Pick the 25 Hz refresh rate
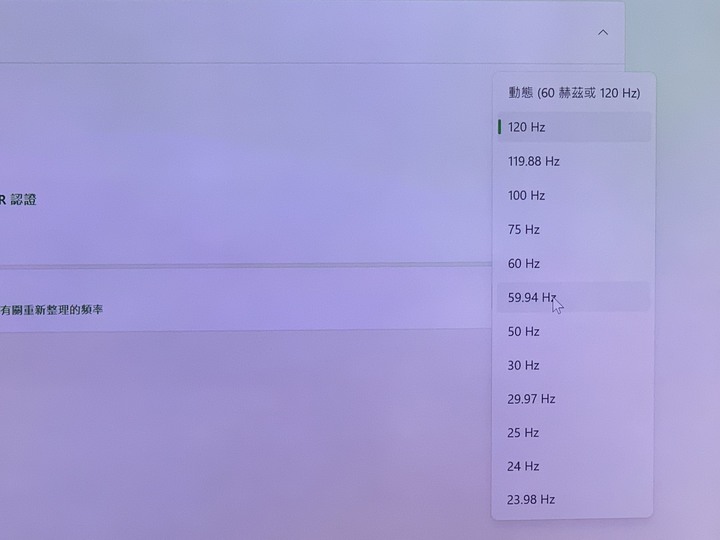 tap(574, 433)
